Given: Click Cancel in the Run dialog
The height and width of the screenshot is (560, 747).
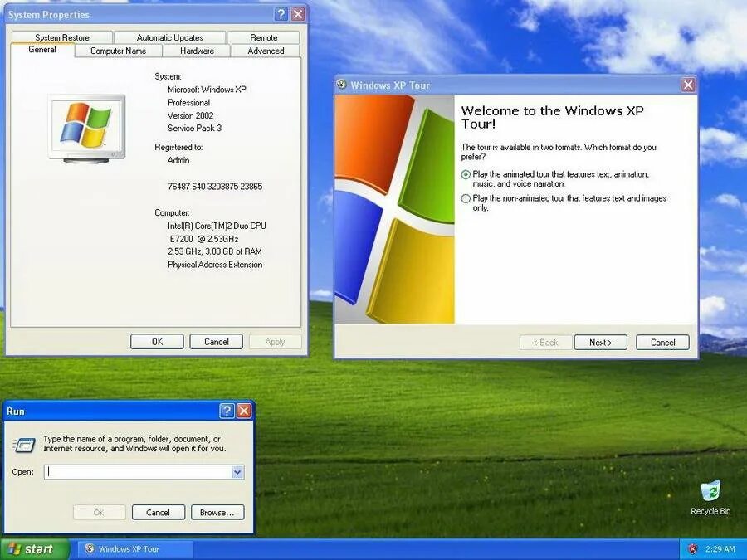Looking at the screenshot, I should [158, 513].
